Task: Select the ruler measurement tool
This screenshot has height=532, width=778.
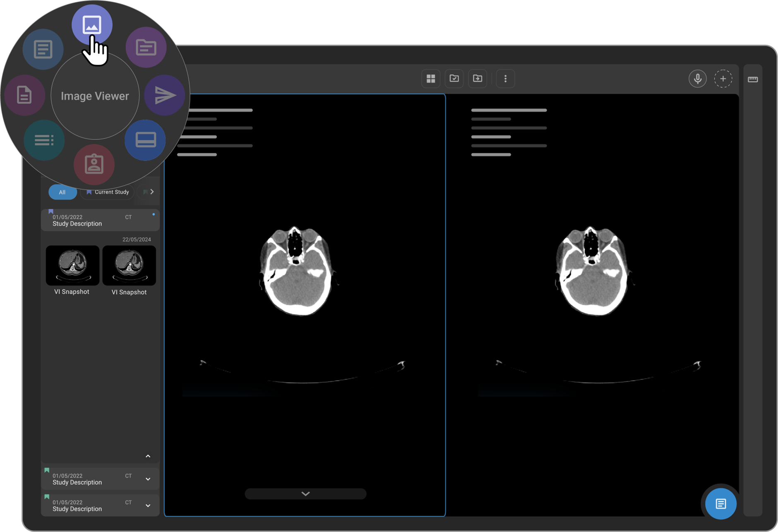Action: tap(752, 79)
